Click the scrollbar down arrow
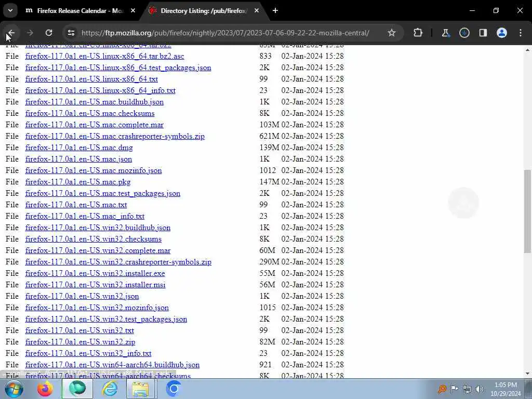Viewport: 532px width, 399px height. point(527,374)
